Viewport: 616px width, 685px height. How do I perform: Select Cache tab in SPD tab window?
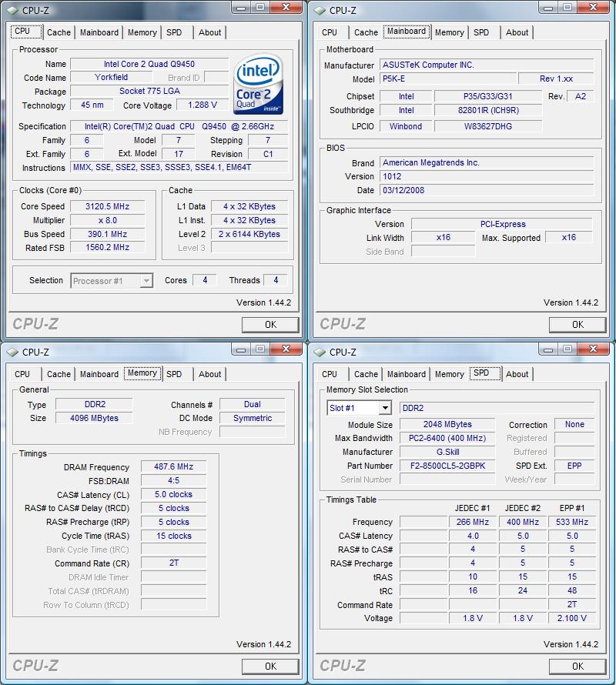366,374
